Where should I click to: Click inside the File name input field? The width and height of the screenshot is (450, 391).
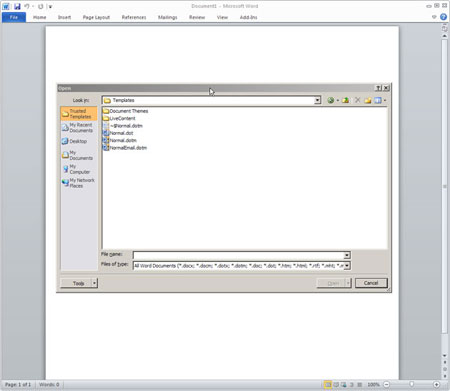pos(238,255)
